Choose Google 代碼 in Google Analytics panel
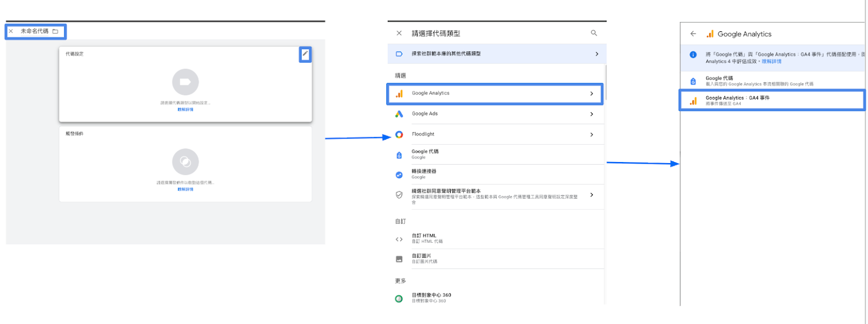 click(x=773, y=81)
